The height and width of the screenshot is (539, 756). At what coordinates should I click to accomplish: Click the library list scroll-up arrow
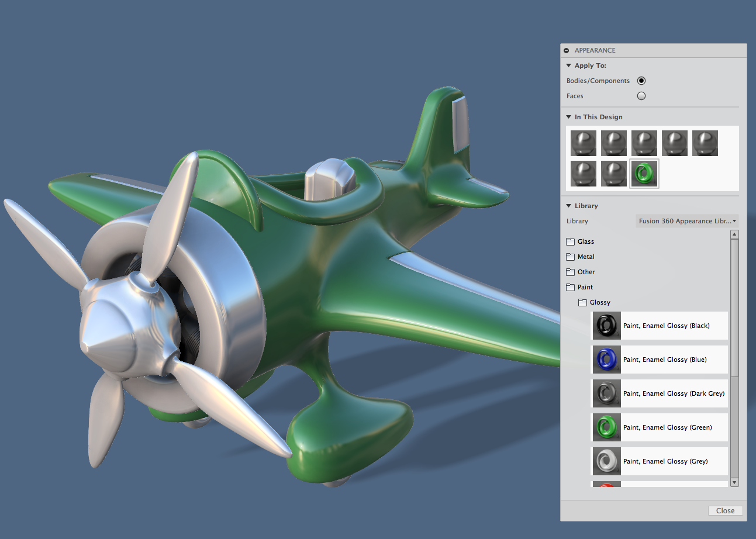pyautogui.click(x=735, y=234)
